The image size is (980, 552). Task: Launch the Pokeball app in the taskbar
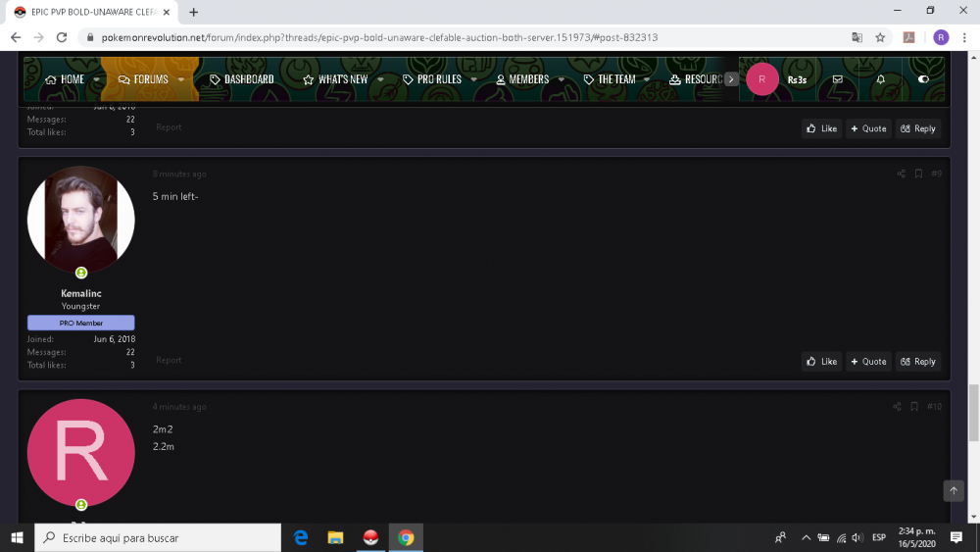370,537
